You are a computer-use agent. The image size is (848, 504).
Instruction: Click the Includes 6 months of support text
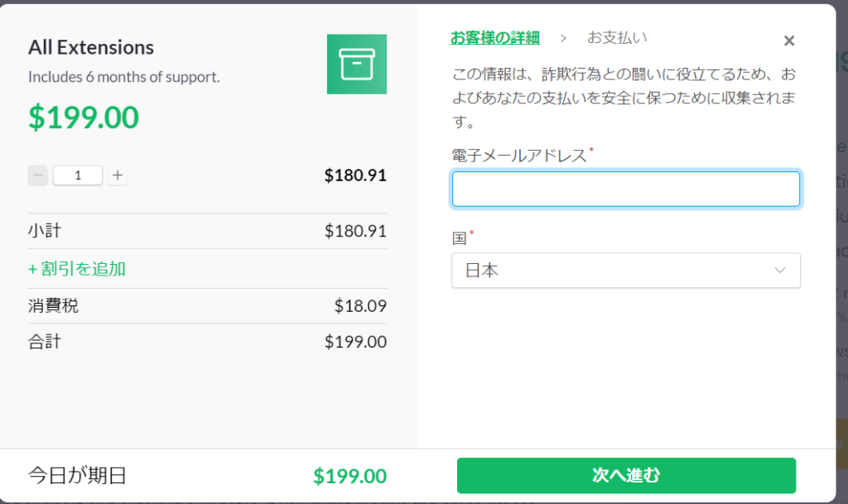coord(124,77)
